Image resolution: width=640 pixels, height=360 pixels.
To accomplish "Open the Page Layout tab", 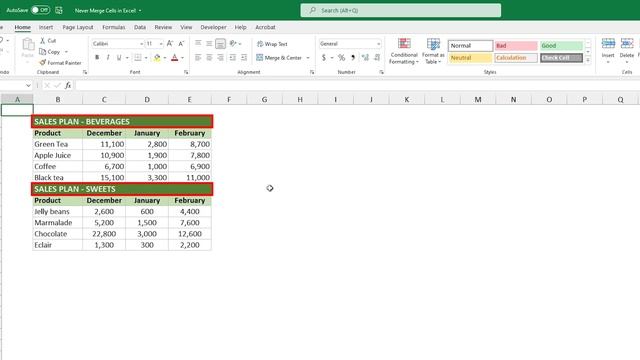I will [x=78, y=27].
